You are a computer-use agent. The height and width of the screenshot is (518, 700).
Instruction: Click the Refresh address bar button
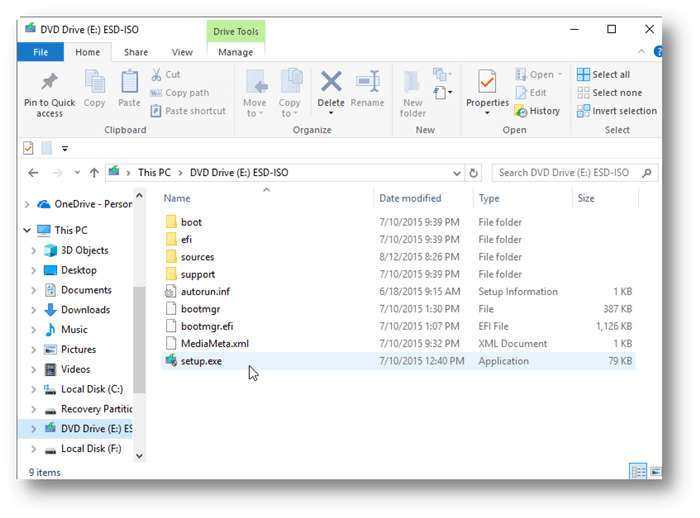tap(473, 173)
